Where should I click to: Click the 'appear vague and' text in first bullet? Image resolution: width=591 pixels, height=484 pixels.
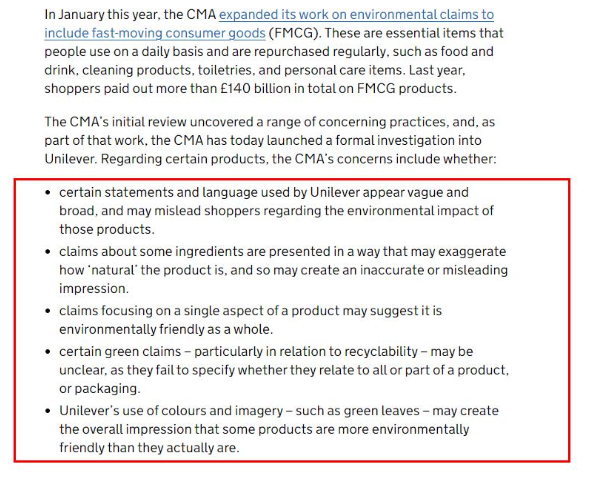coord(416,193)
